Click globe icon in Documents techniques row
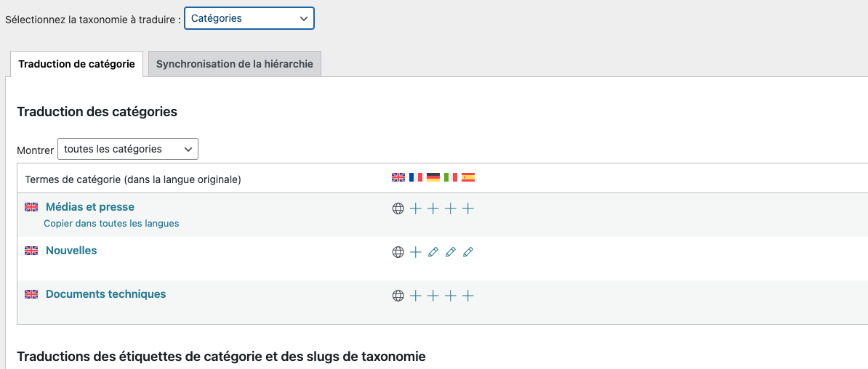Image resolution: width=868 pixels, height=369 pixels. click(398, 296)
